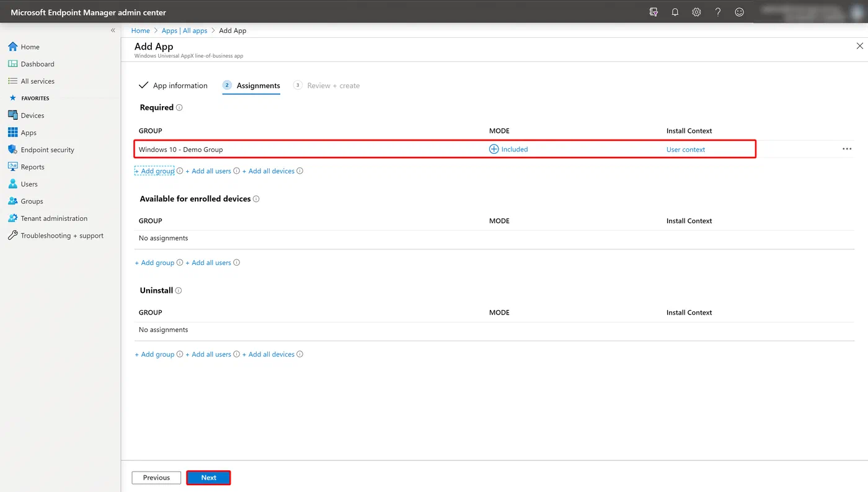Click Add all users under Uninstall

[208, 355]
